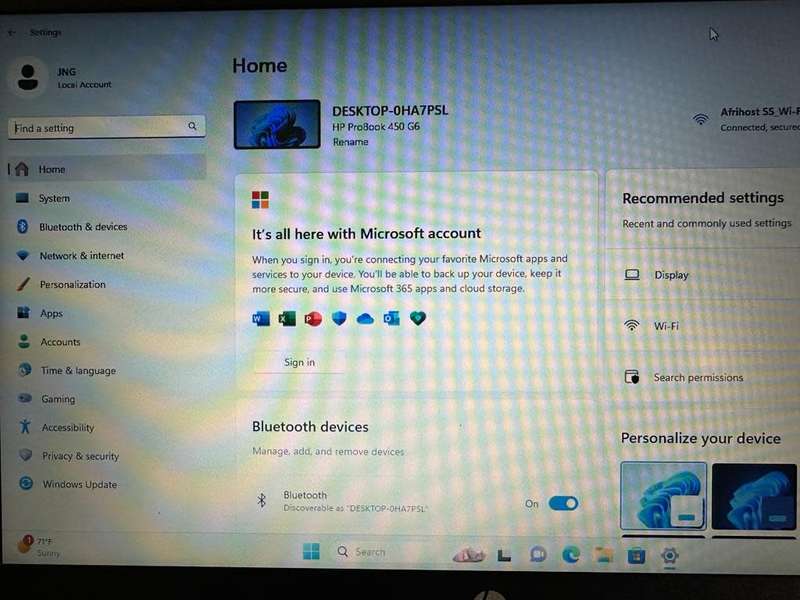The width and height of the screenshot is (800, 600).
Task: Click the Apps sidebar icon
Action: coord(23,312)
